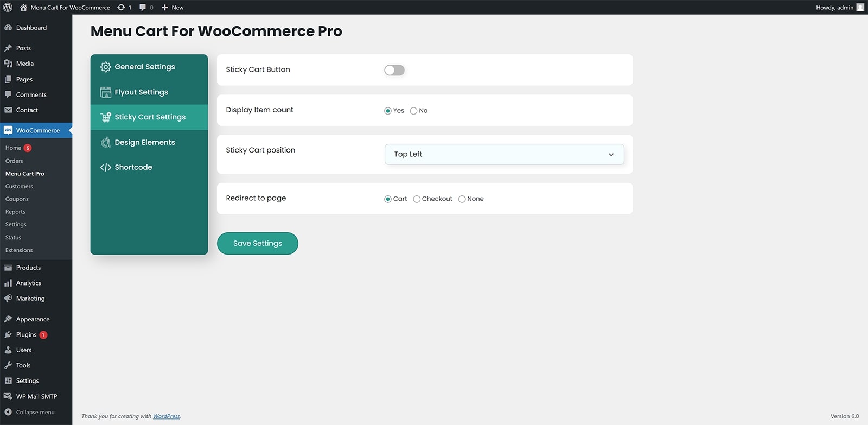Open WooCommerce Settings submenu item
Viewport: 868px width, 425px height.
point(16,224)
